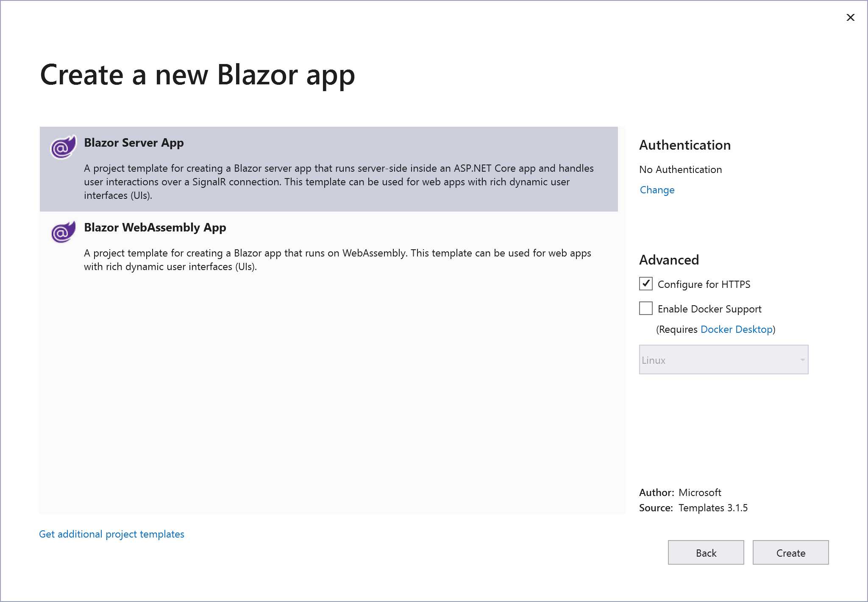Enable Docker Support
The width and height of the screenshot is (868, 602).
(645, 309)
